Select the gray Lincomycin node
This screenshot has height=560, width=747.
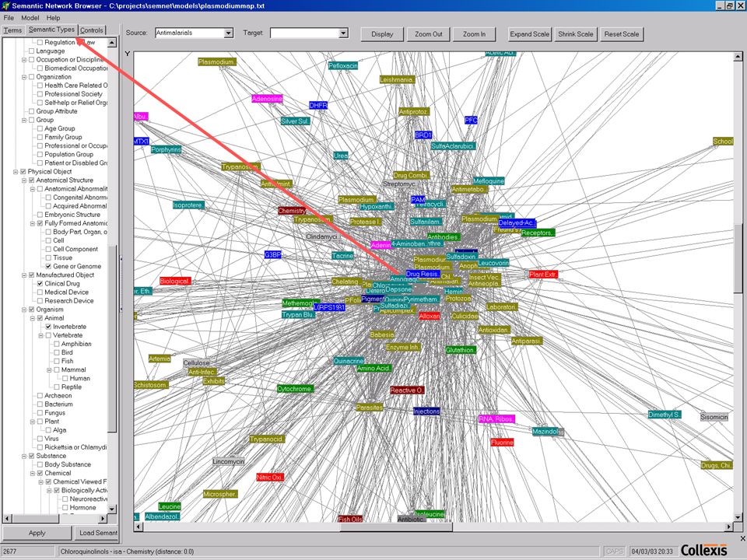tap(228, 461)
